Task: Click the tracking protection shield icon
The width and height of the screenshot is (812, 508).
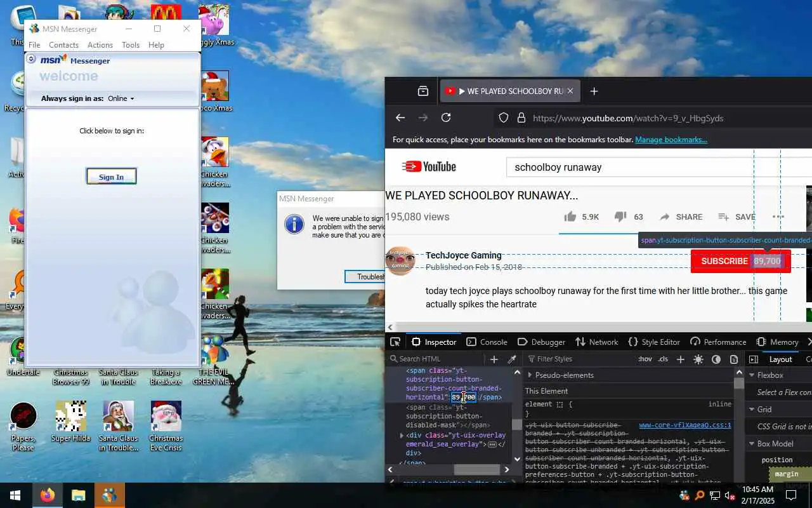Action: click(x=504, y=118)
